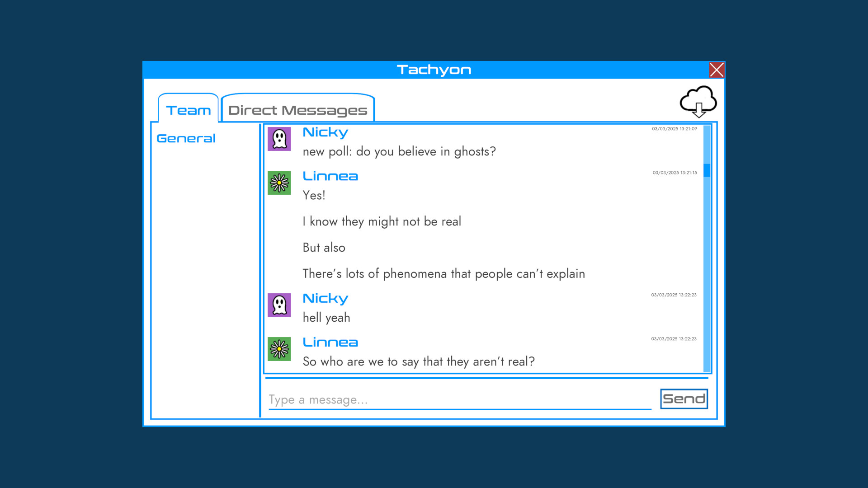Click the red X close icon
Viewport: 868px width, 488px height.
click(717, 70)
